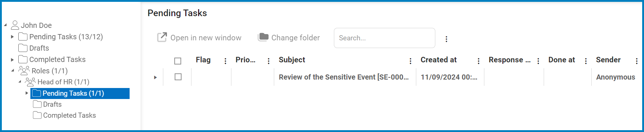Image resolution: width=644 pixels, height=132 pixels.
Task: Expand John Doe's Pending Tasks (13/12) folder
Action: click(x=12, y=37)
